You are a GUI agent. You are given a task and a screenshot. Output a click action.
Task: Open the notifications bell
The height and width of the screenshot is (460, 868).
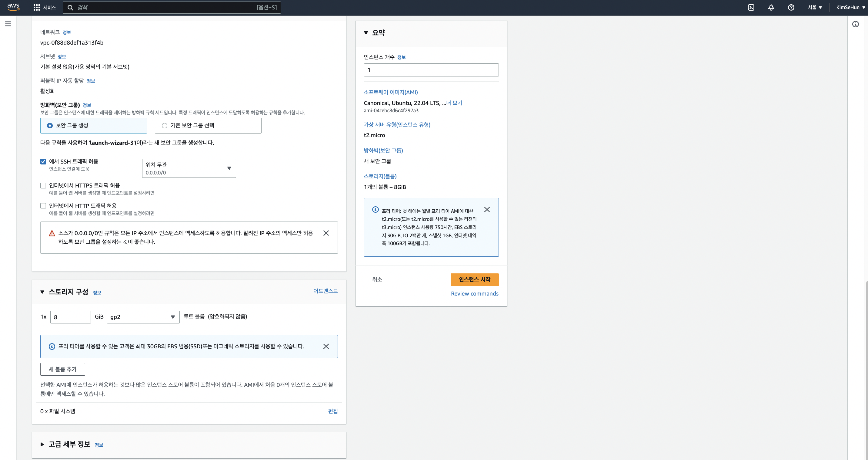coord(771,7)
